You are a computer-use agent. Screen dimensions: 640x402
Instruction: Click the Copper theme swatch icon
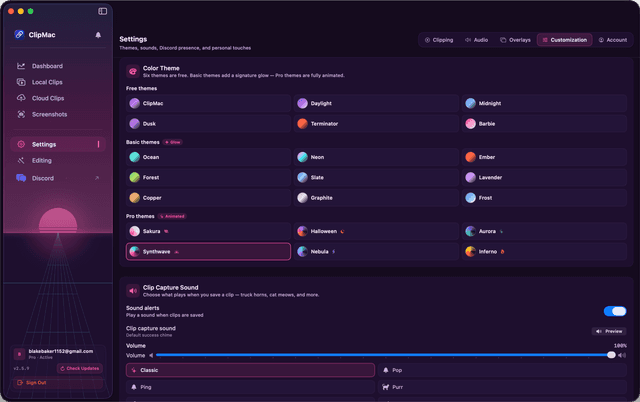135,198
